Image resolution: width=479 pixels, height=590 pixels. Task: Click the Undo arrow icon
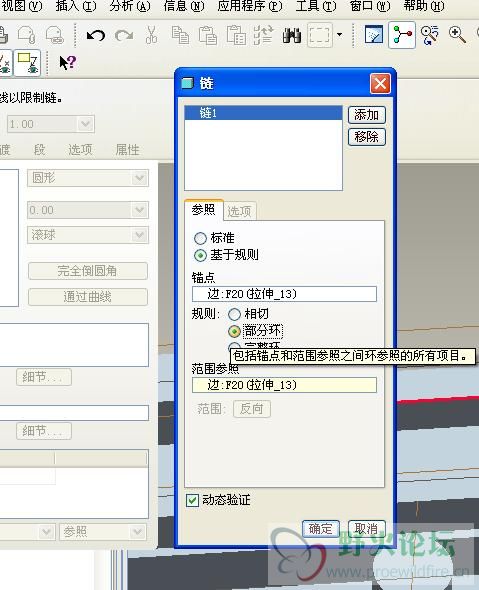pyautogui.click(x=96, y=36)
